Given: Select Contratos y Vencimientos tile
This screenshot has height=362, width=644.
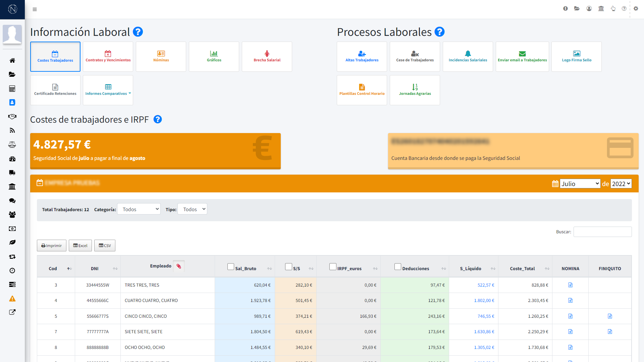Looking at the screenshot, I should pos(108,56).
